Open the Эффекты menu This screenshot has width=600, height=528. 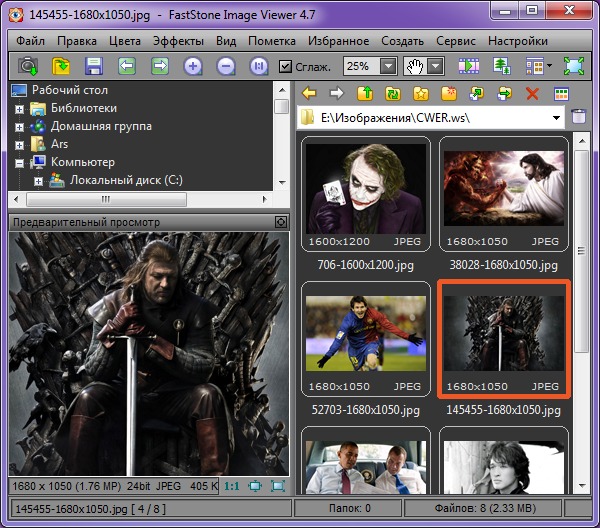pos(178,41)
